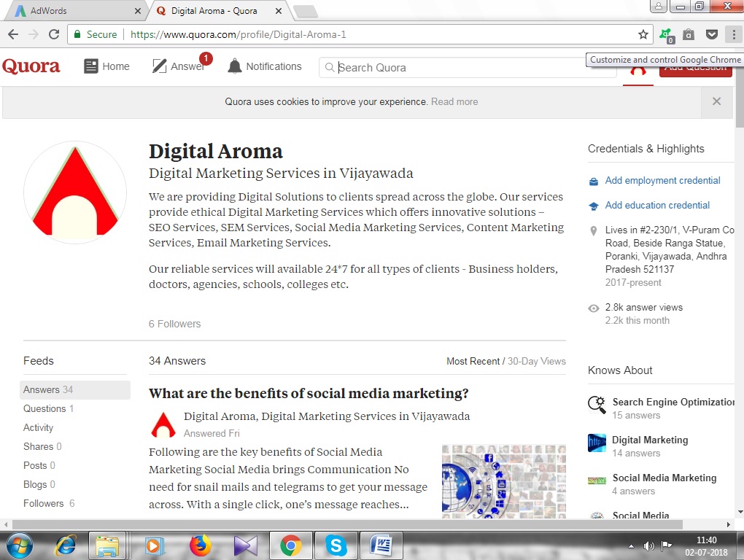
Task: Select Blogs 0 in Feeds
Action: [x=39, y=485]
